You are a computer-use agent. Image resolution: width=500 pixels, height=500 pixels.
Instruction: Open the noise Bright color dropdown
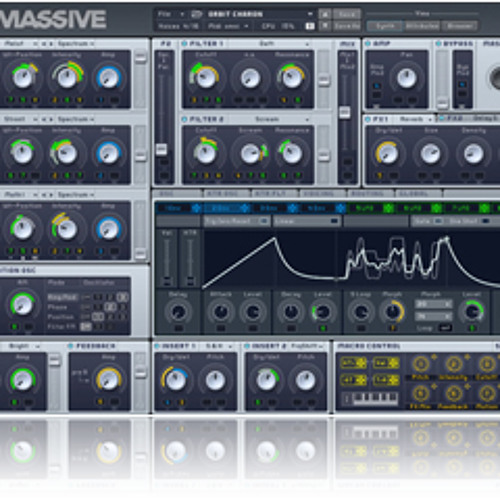(23, 346)
